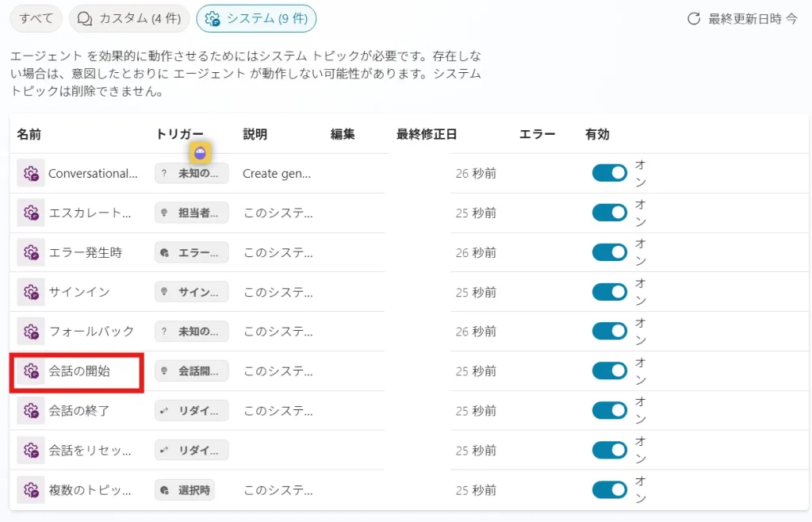This screenshot has height=522, width=812.
Task: Click the 会話の終了 topic icon
Action: 31,411
